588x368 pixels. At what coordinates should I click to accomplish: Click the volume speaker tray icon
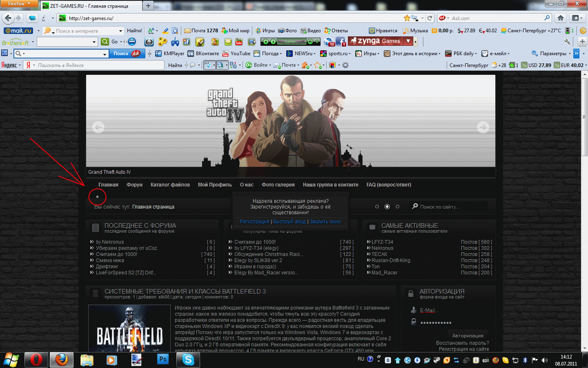tap(545, 360)
